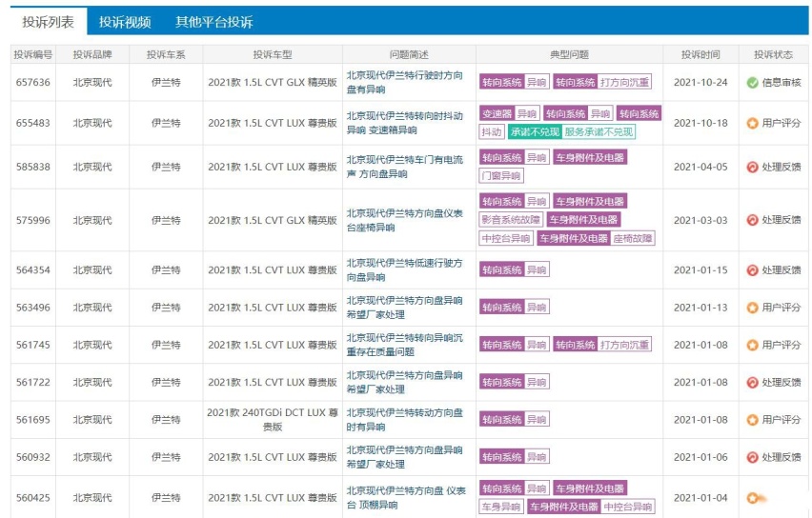Image resolution: width=812 pixels, height=518 pixels.
Task: Click 问题简述 column header
Action: (x=409, y=55)
